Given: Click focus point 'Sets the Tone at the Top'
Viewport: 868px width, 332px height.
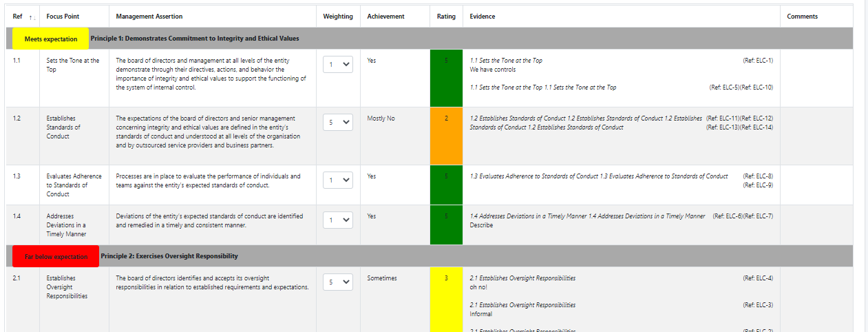Looking at the screenshot, I should pos(73,65).
